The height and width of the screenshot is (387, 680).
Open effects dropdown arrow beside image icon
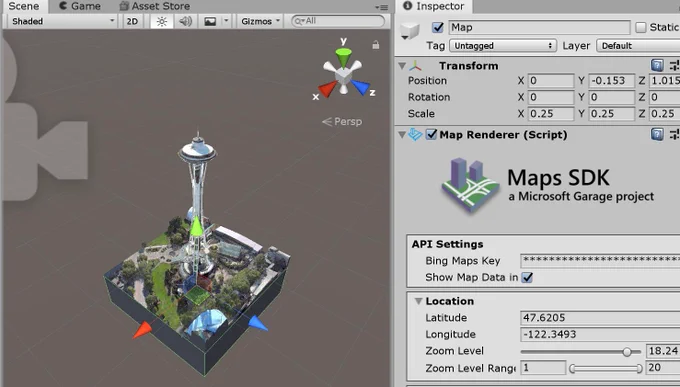coord(226,21)
